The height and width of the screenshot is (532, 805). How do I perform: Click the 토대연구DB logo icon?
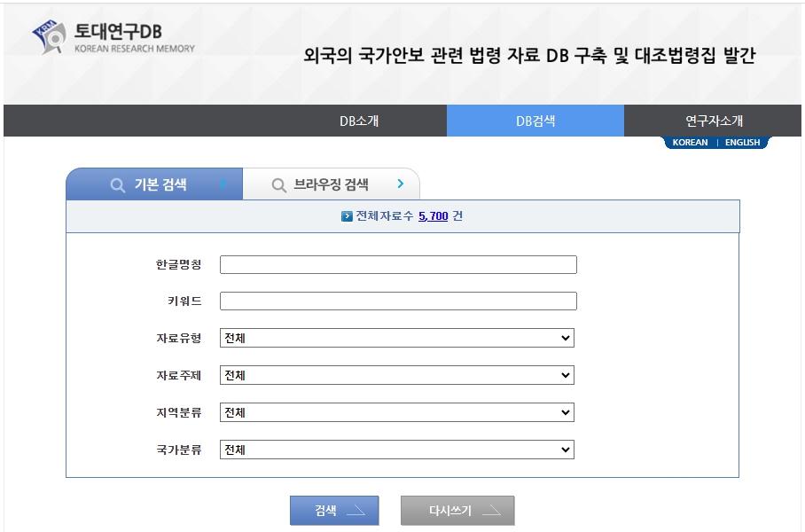(x=49, y=36)
